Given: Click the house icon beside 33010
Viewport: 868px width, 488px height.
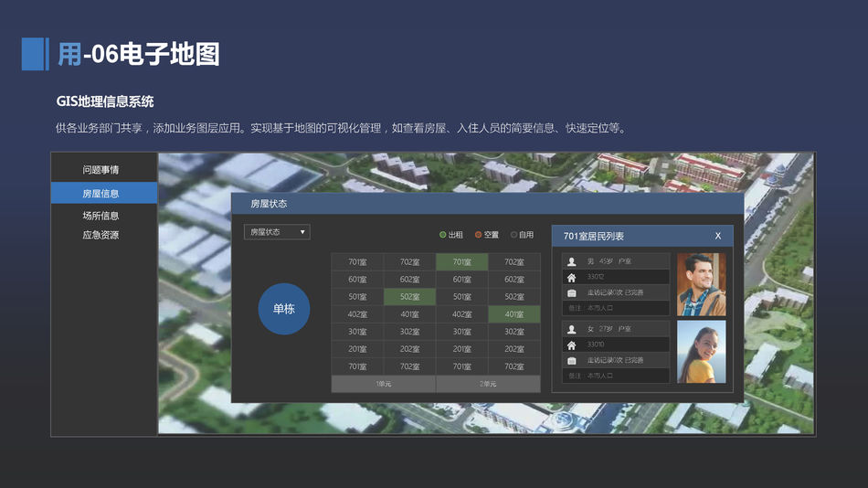Looking at the screenshot, I should click(572, 345).
